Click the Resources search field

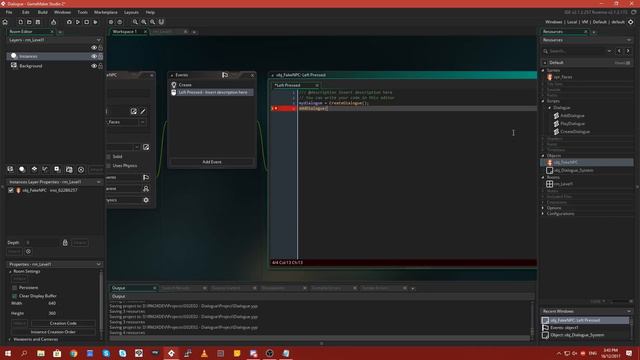(578, 51)
